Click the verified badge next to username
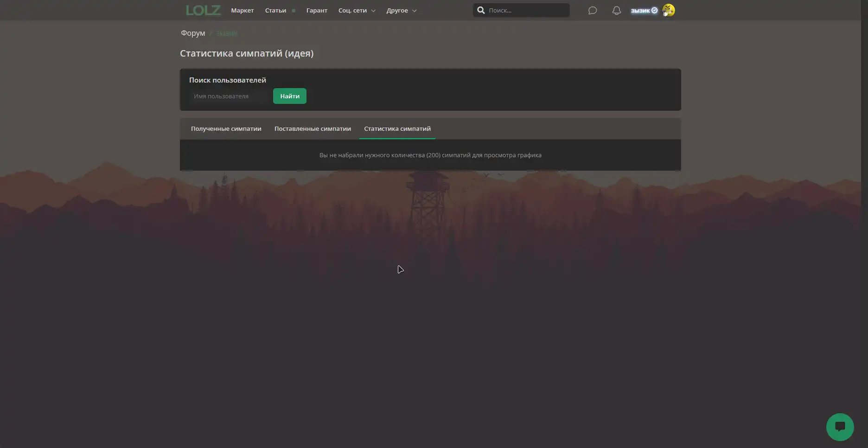The width and height of the screenshot is (868, 448). pyautogui.click(x=654, y=10)
